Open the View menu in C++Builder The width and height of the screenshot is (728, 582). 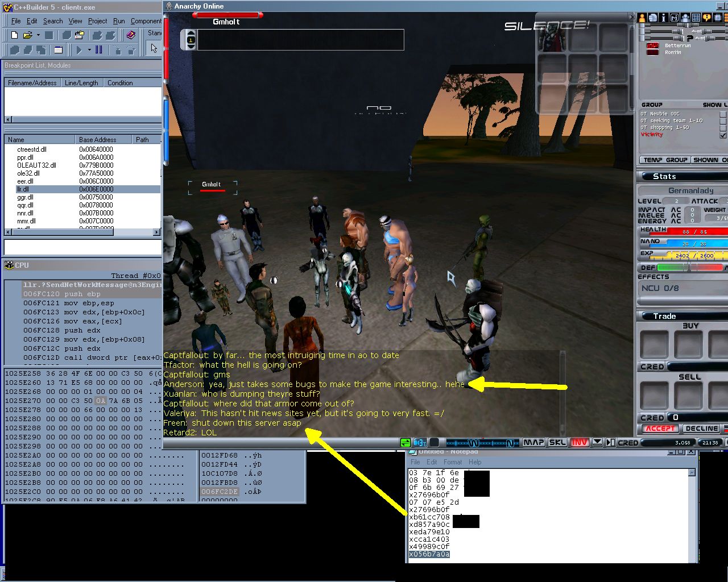coord(76,21)
